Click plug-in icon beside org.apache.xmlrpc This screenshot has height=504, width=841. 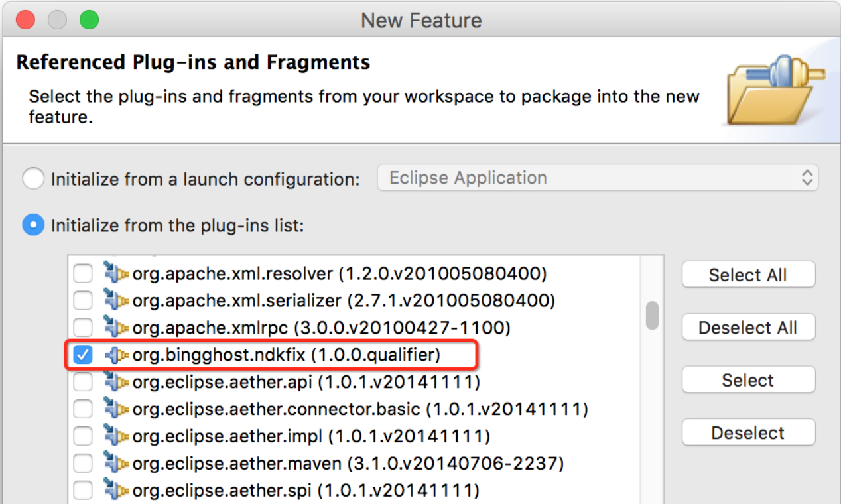click(x=116, y=327)
